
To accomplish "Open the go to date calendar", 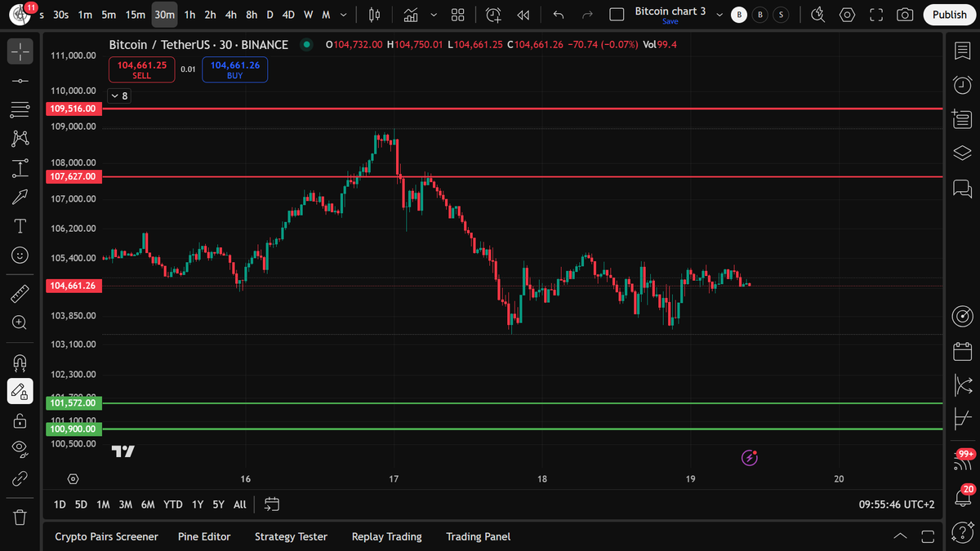I will point(272,504).
